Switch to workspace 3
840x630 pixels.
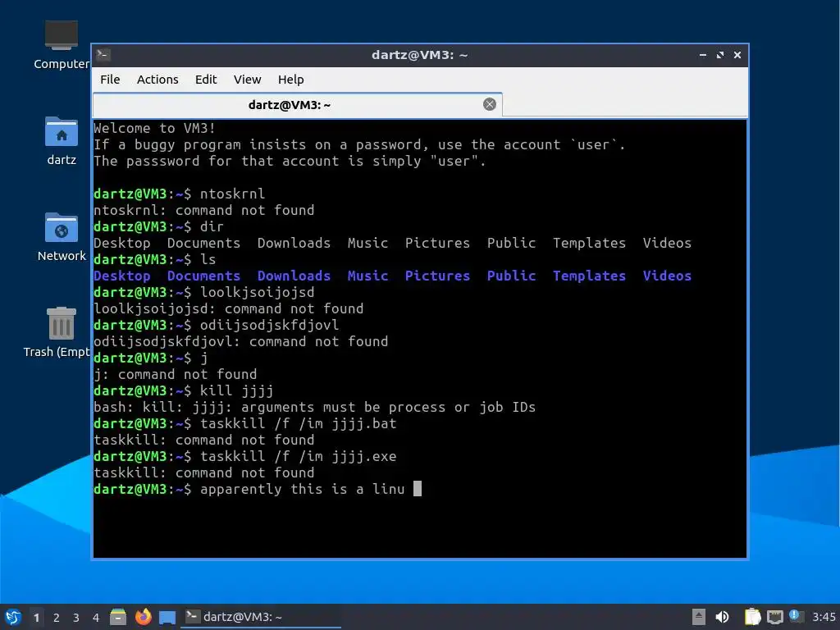(x=76, y=618)
